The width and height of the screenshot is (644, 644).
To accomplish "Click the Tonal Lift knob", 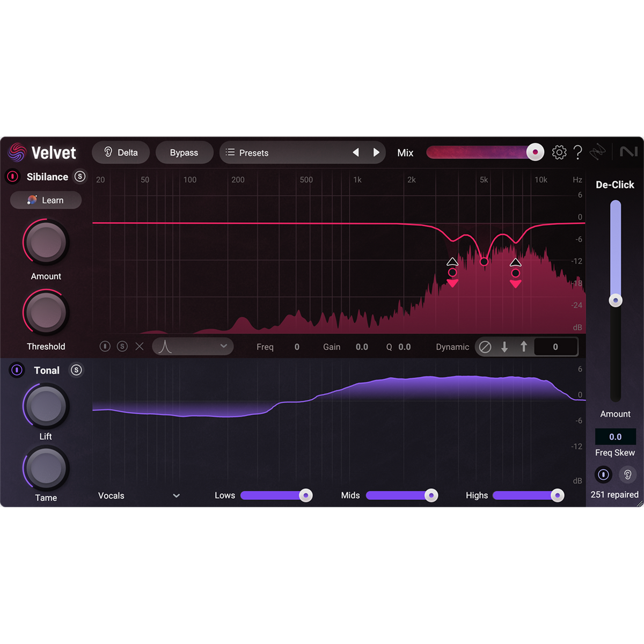I will pyautogui.click(x=46, y=406).
